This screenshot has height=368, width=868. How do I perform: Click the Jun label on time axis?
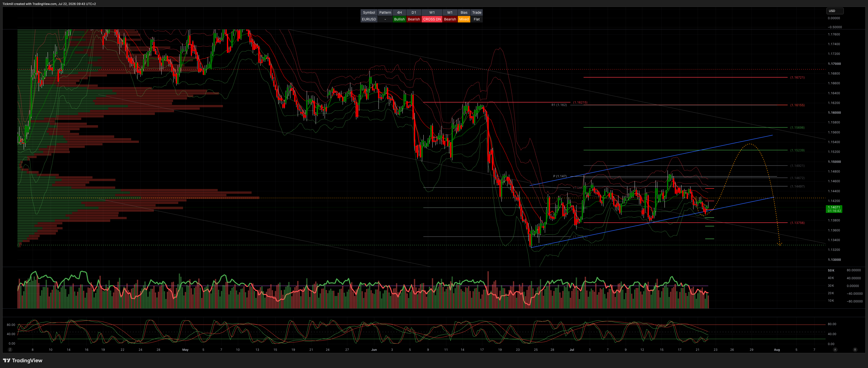tap(374, 350)
